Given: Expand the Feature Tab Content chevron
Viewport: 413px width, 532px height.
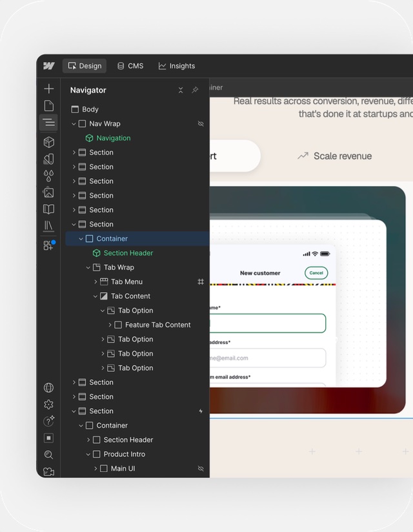Looking at the screenshot, I should pyautogui.click(x=110, y=325).
